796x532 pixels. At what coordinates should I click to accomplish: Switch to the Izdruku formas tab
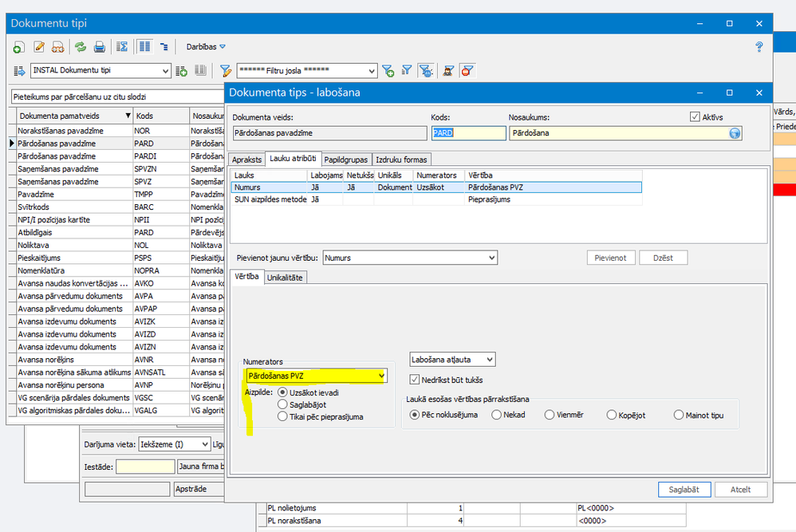point(403,159)
